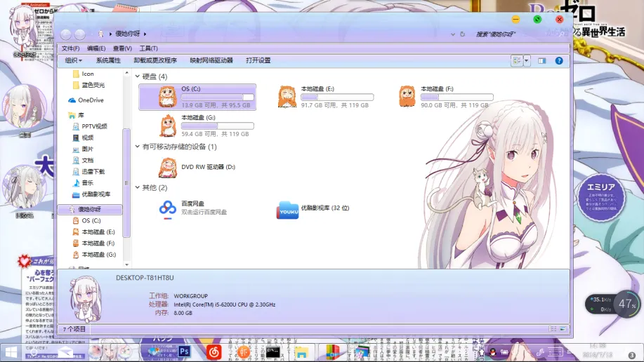Click 卸载或更改程序 in the toolbar
This screenshot has height=362, width=644.
click(155, 61)
